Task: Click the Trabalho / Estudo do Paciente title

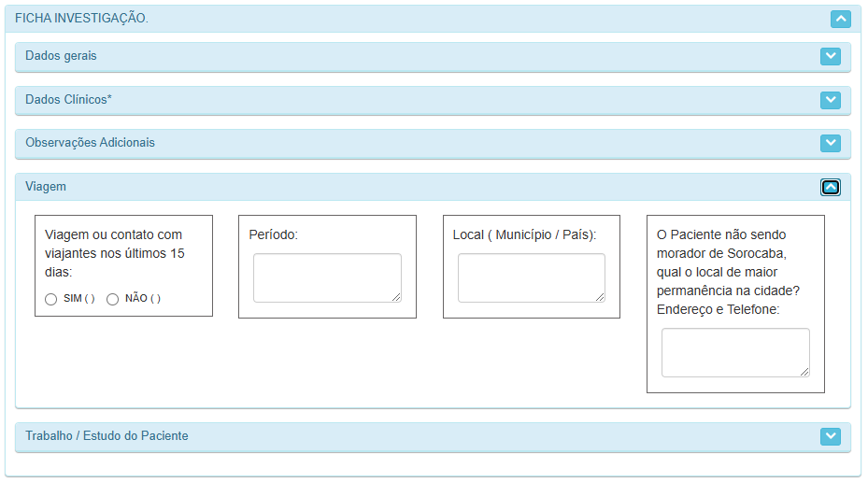Action: coord(107,436)
